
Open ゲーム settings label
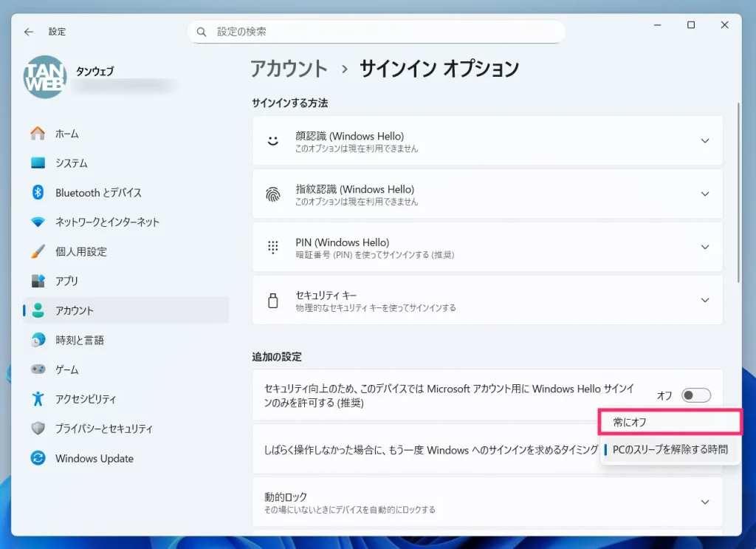pos(67,369)
